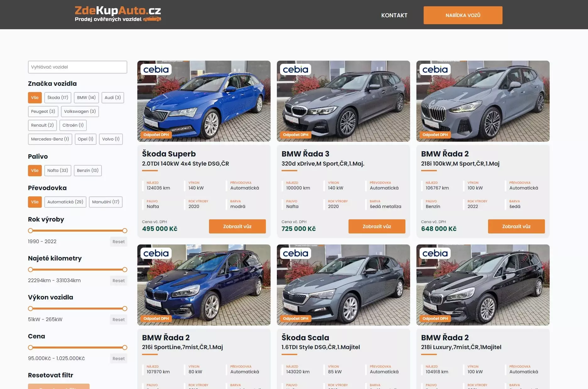
Task: Filter by Volvo (1) brand
Action: pyautogui.click(x=111, y=139)
